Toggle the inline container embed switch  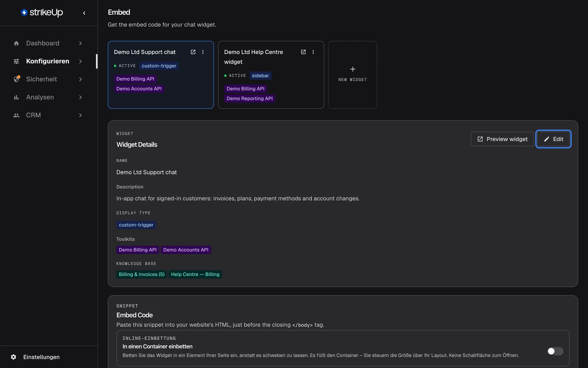(x=555, y=351)
